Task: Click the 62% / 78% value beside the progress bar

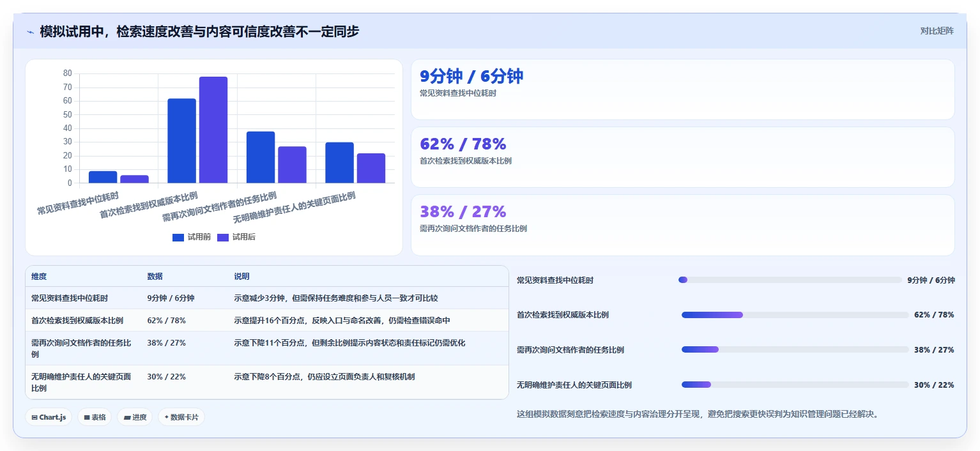Action: pyautogui.click(x=934, y=315)
